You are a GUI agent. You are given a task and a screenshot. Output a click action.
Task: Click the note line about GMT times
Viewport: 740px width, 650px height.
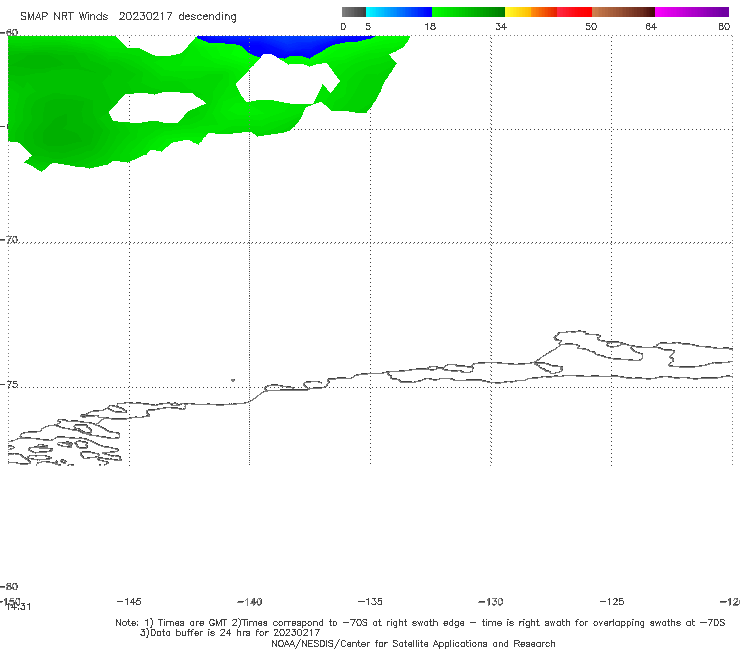coord(420,623)
